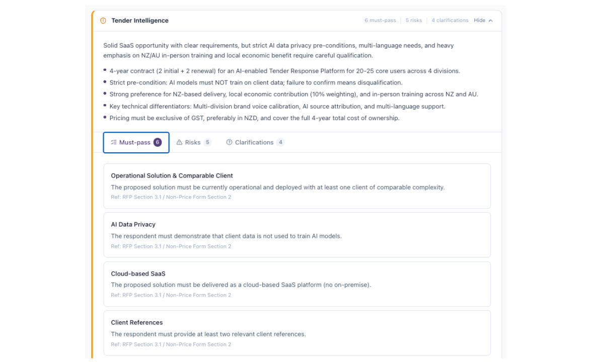Image resolution: width=591 pixels, height=364 pixels.
Task: Switch to the Risks tab
Action: coord(193,143)
